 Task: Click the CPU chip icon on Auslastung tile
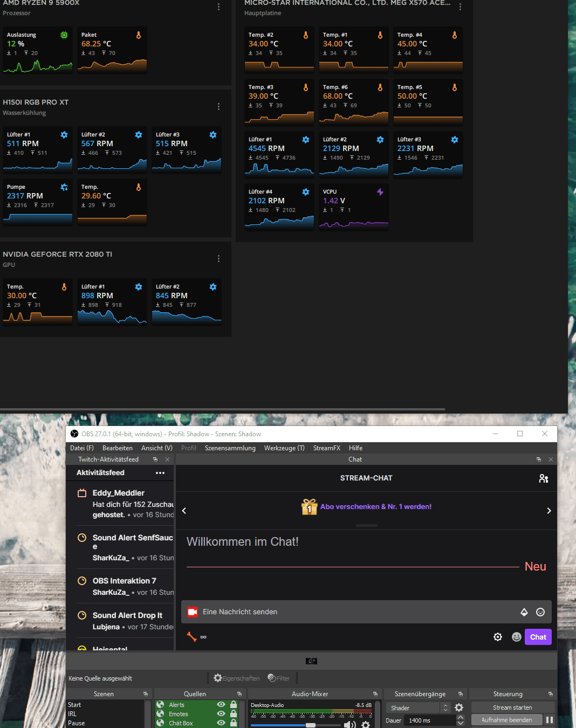point(64,35)
